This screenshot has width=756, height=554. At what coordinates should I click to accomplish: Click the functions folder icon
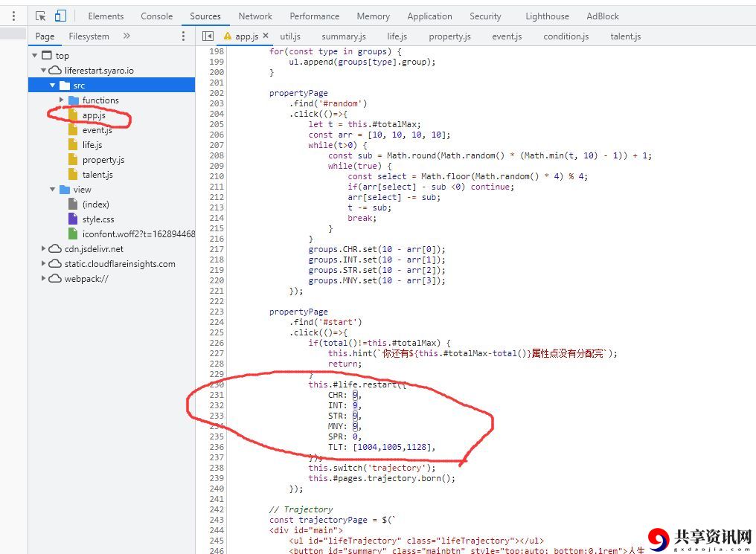(73, 100)
